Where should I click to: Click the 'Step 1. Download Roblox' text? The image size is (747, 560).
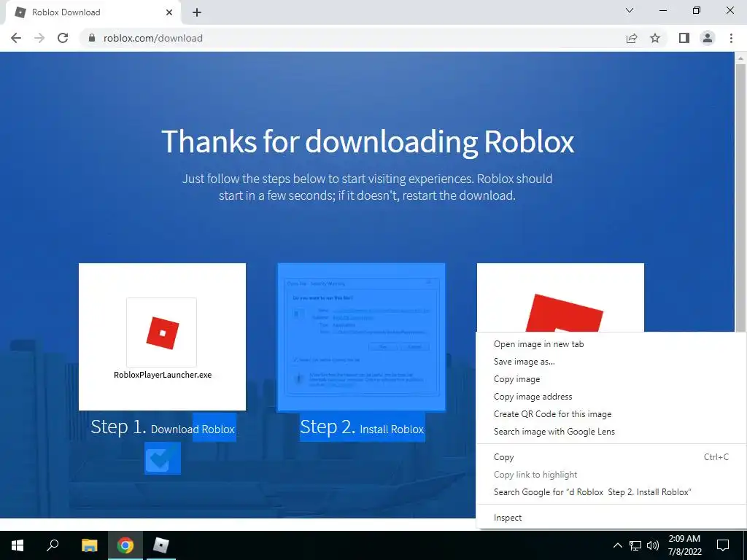(163, 427)
